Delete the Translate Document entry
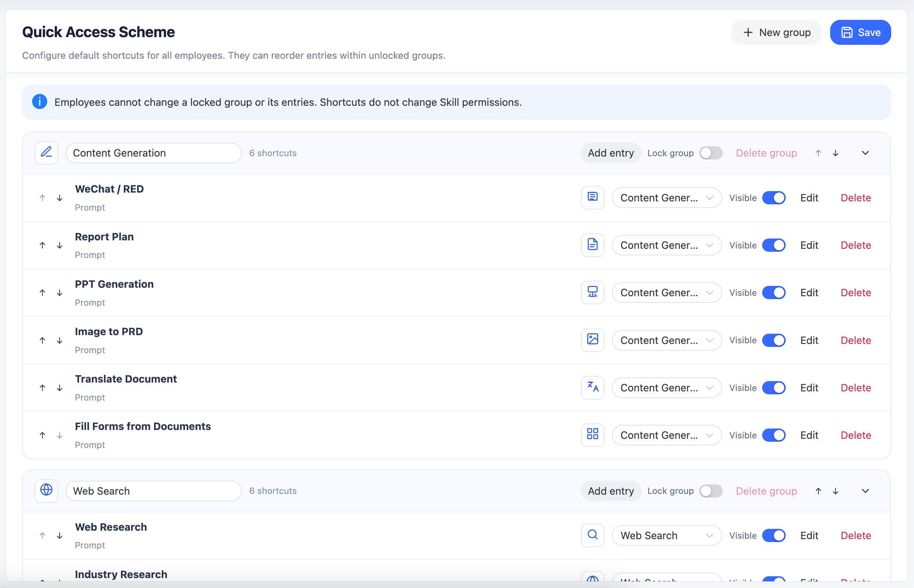 pos(856,388)
